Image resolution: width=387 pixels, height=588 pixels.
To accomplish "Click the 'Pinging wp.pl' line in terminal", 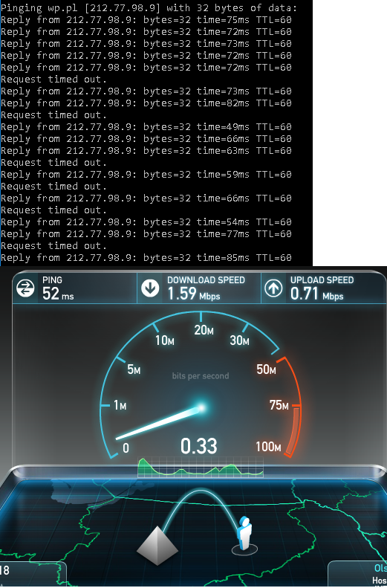I will coord(149,7).
